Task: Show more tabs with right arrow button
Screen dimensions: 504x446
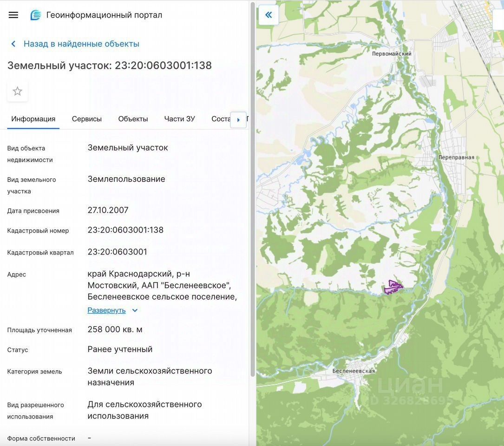Action: click(238, 120)
